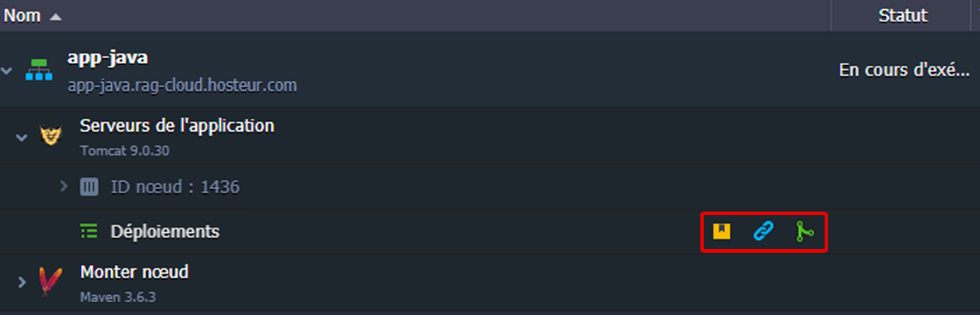The width and height of the screenshot is (980, 315).
Task: Click the blue URL link deployment icon
Action: pyautogui.click(x=763, y=231)
